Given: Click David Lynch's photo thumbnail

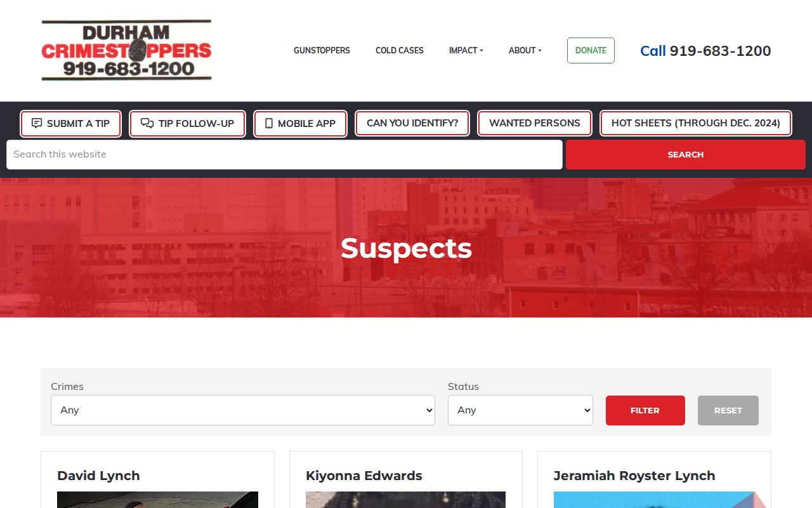Looking at the screenshot, I should click(x=157, y=500).
